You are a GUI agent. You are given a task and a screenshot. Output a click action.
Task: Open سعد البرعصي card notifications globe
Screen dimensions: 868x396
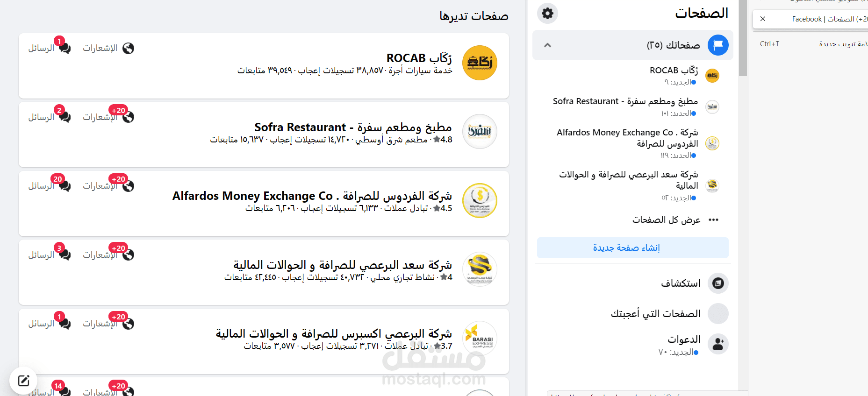pos(128,255)
